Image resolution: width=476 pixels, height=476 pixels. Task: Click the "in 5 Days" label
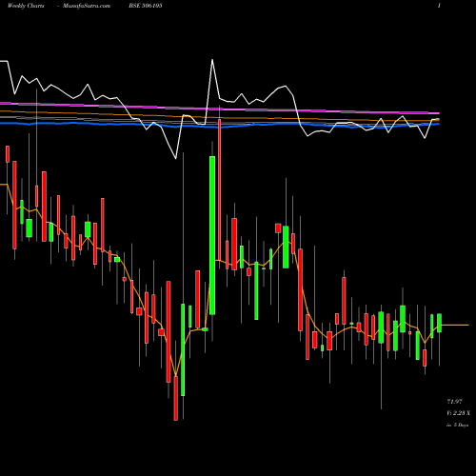pyautogui.click(x=457, y=425)
